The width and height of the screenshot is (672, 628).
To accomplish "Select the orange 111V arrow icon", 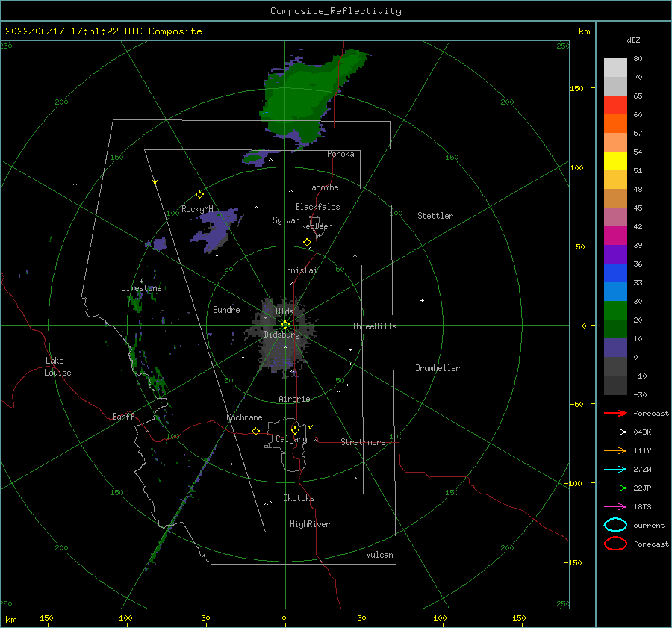I will 615,450.
